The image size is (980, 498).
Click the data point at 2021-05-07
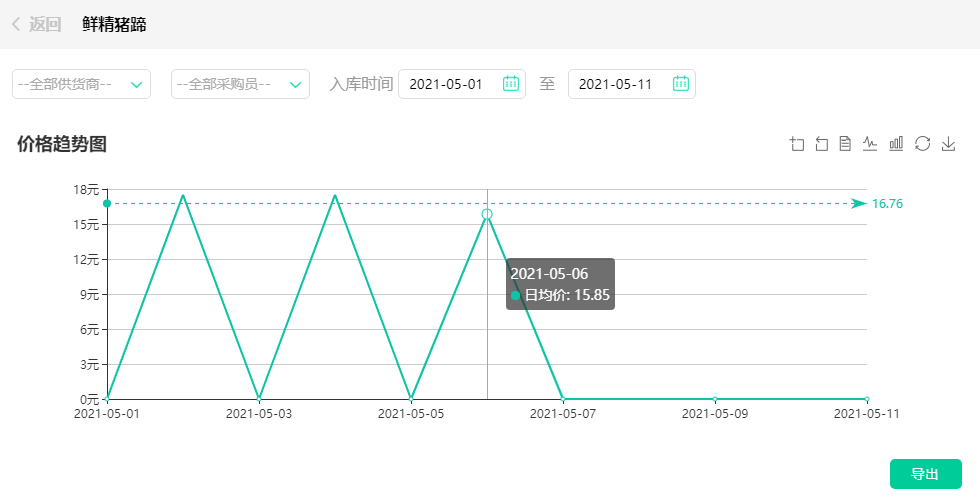[x=563, y=399]
